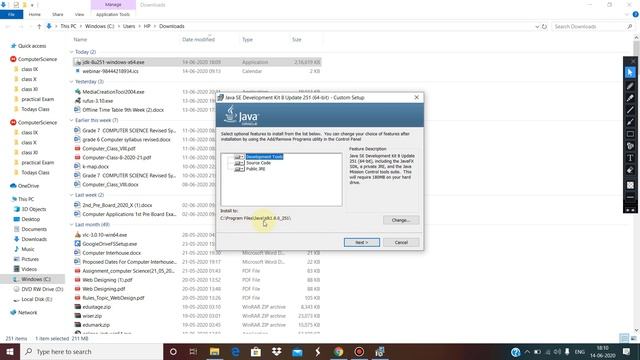Open Documents in navigation pane
This screenshot has width=640, height=360.
tap(33, 229)
